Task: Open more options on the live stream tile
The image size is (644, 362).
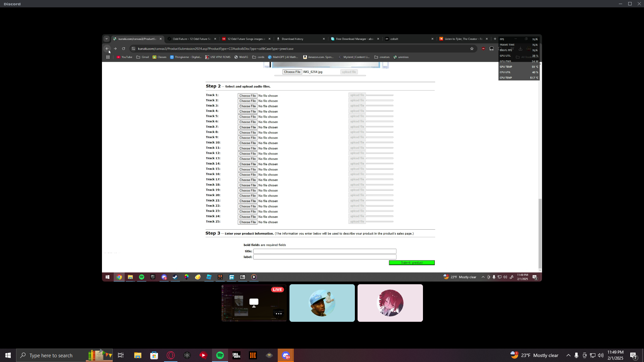Action: click(x=278, y=314)
